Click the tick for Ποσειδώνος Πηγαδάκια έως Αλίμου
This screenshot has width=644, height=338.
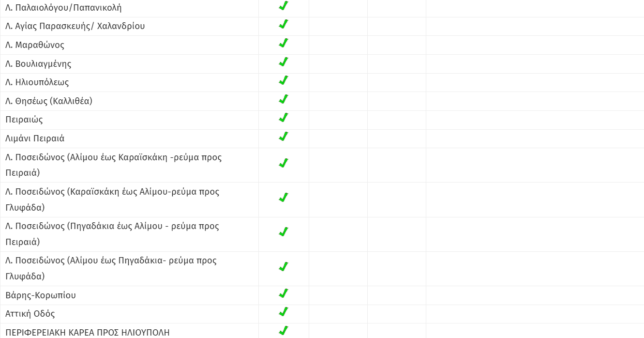[284, 232]
